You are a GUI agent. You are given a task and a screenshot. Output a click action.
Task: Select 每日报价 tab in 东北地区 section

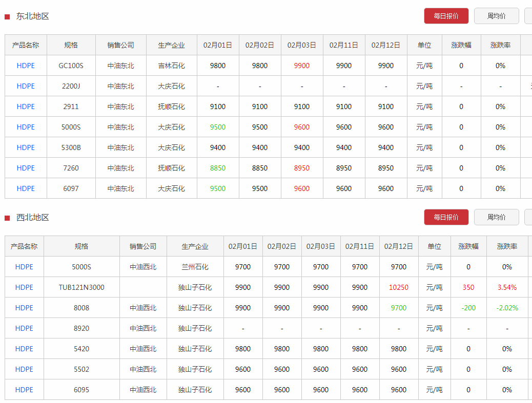446,16
